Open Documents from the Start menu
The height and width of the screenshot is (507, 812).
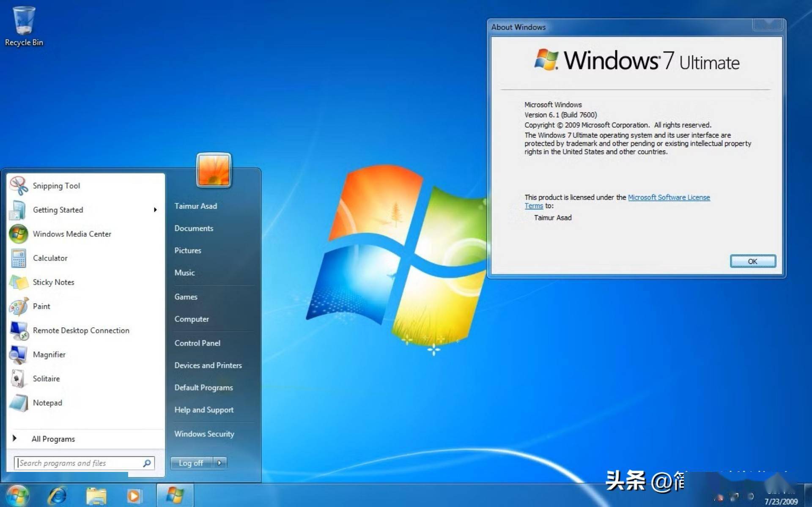click(194, 228)
